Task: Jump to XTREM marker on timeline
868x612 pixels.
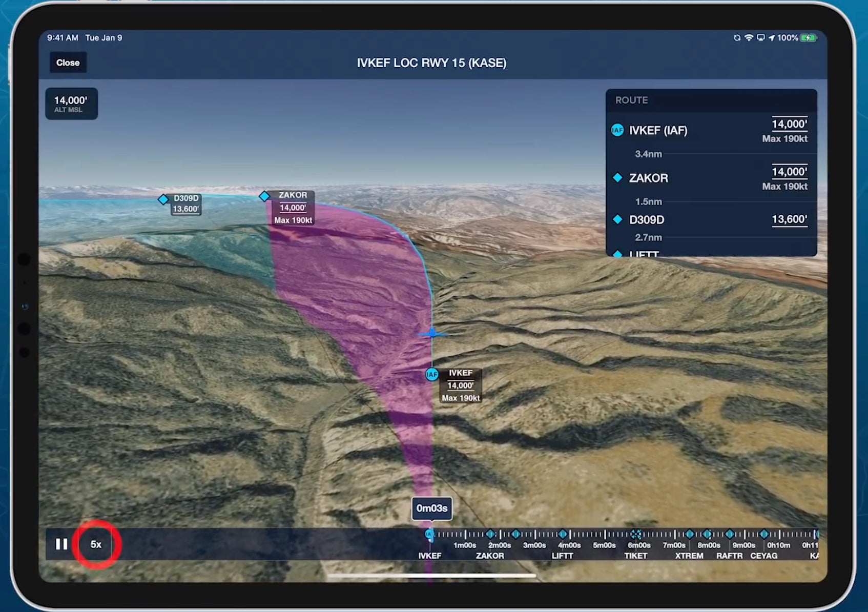Action: 689,535
